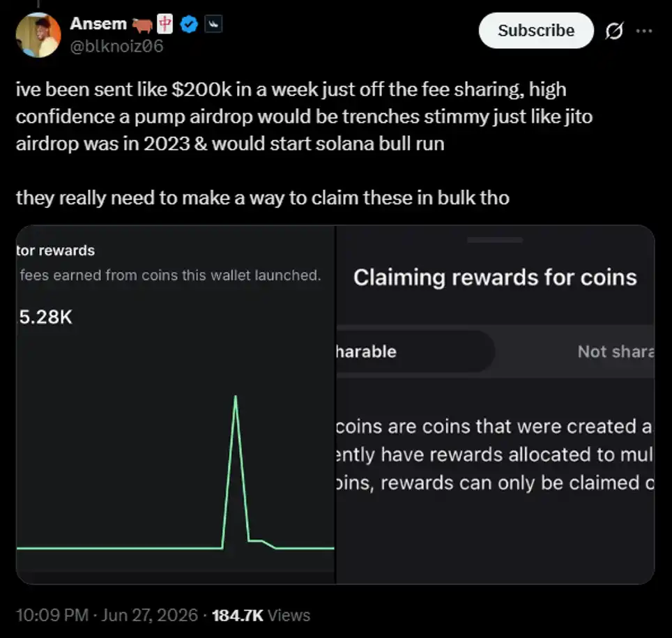Click the 5.28K rewards amount
Screen dimensions: 672x638
pyautogui.click(x=45, y=317)
